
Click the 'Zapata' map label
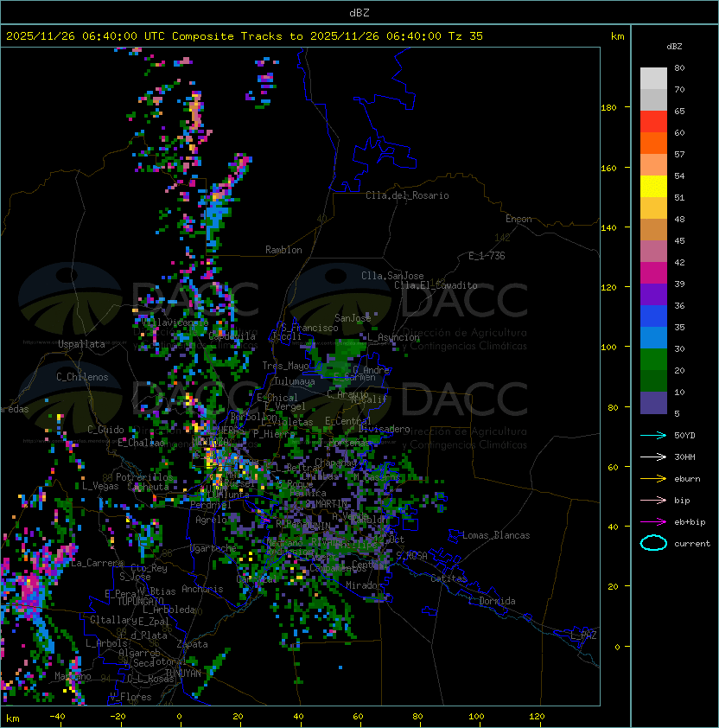click(x=192, y=644)
